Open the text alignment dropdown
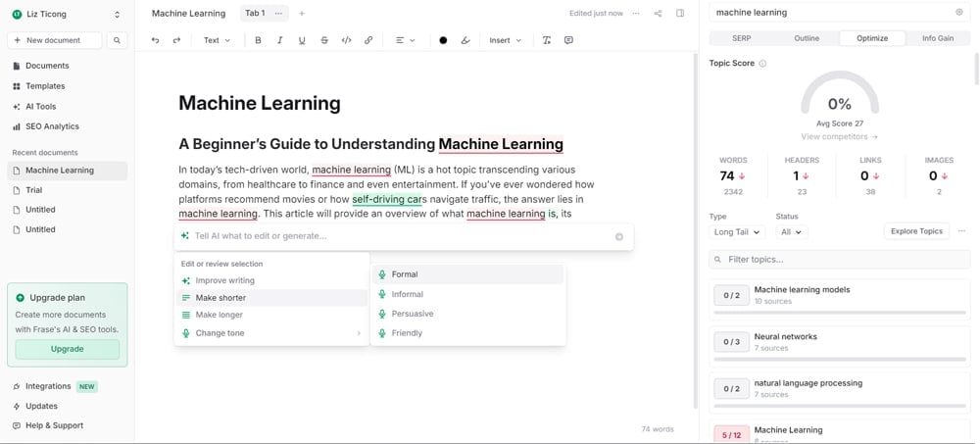 tap(405, 40)
